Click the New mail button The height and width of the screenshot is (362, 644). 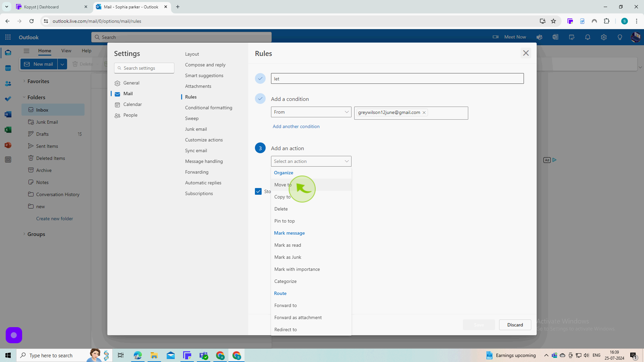(39, 64)
